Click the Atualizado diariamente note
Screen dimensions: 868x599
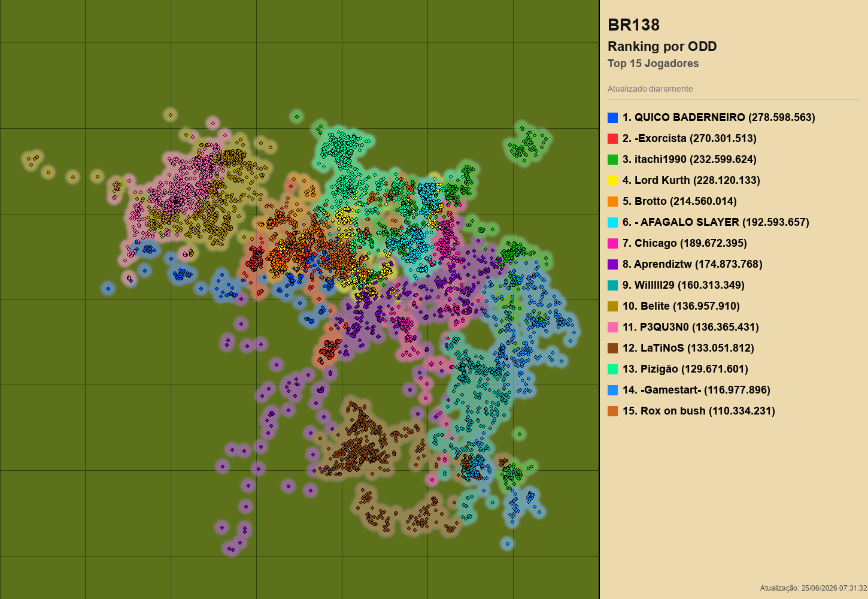pyautogui.click(x=650, y=89)
